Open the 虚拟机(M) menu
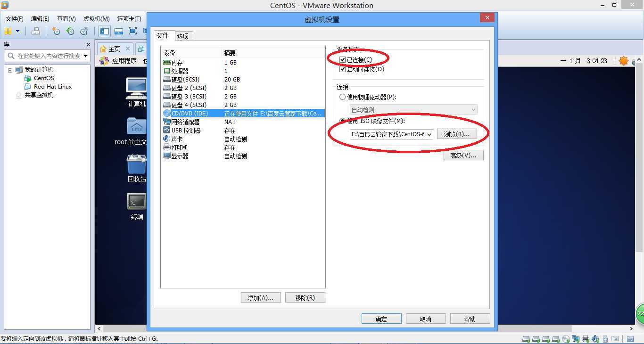This screenshot has width=644, height=344. click(x=96, y=19)
